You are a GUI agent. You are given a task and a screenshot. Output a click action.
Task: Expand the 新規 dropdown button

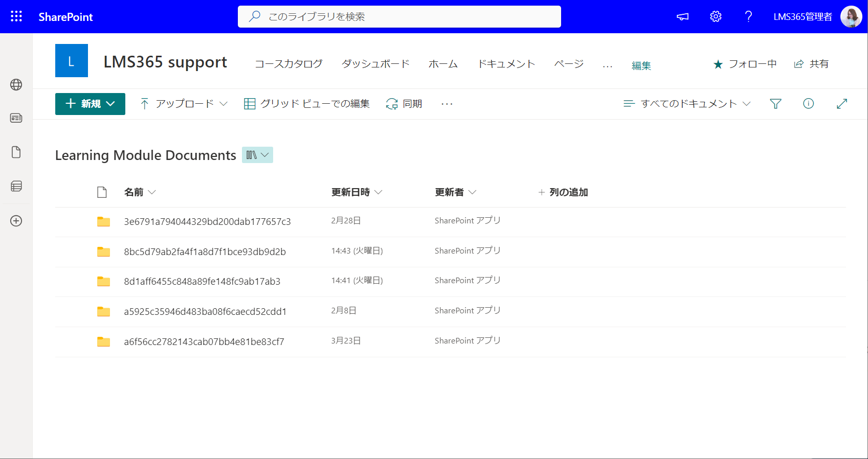[90, 104]
